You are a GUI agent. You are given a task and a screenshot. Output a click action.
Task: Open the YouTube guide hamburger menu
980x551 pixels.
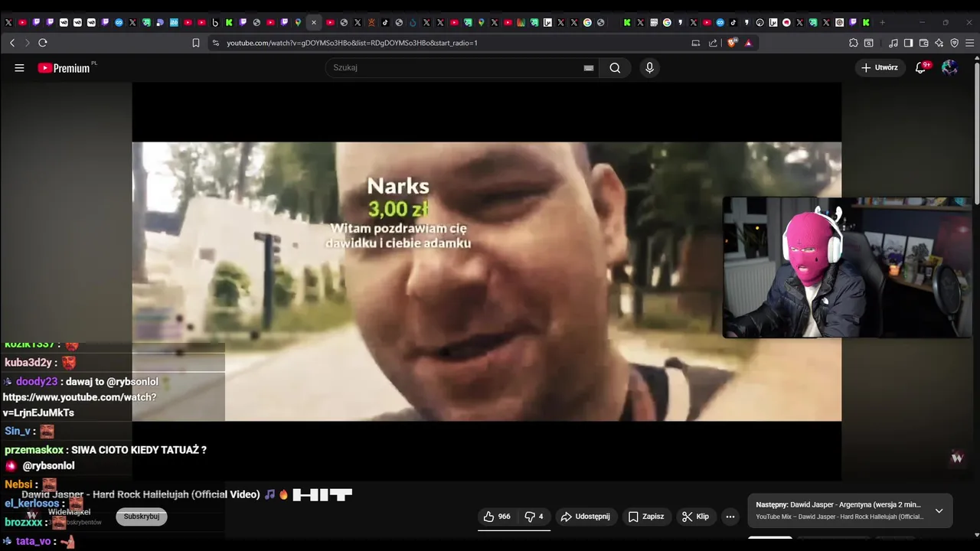click(19, 67)
